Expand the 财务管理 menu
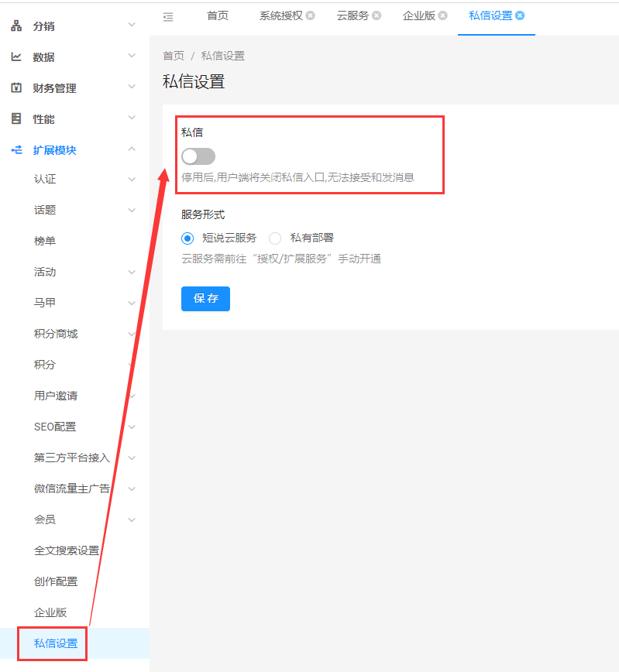 tap(132, 87)
